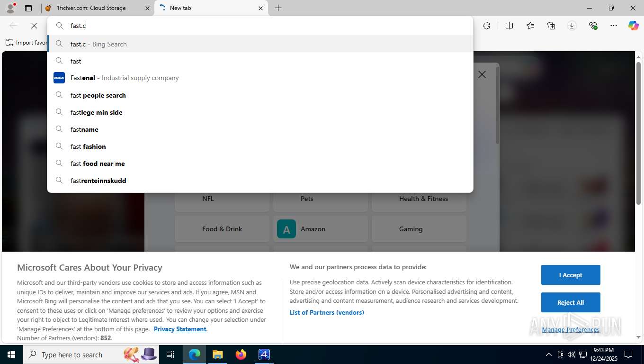This screenshot has width=644, height=364.
Task: Open the profile avatar icon
Action: tap(10, 8)
